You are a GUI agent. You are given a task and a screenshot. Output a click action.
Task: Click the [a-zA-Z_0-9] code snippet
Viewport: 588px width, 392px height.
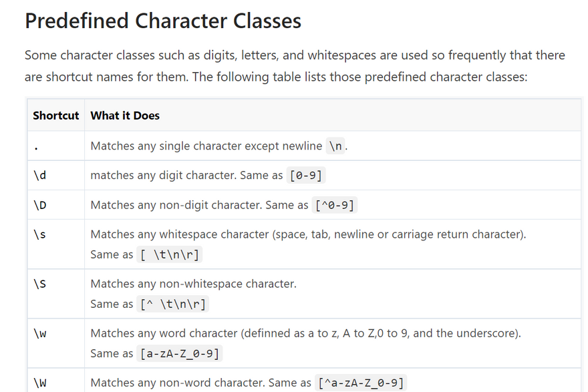click(x=179, y=353)
